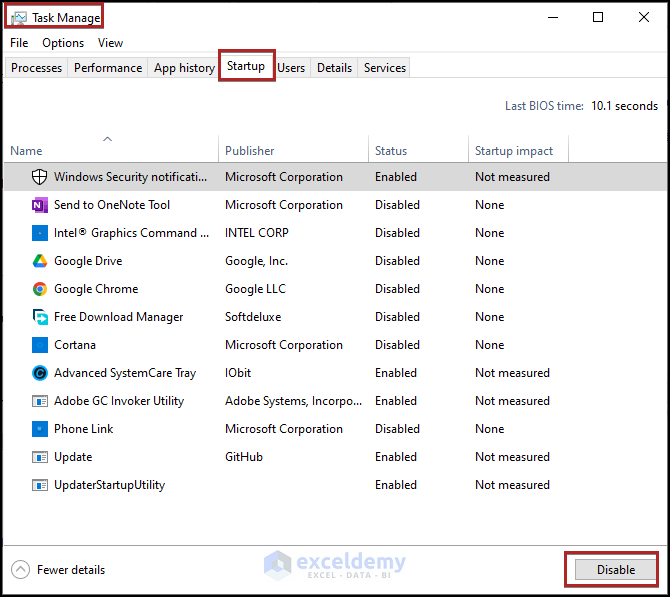Select the Adobe GC Invoker Utility row

119,401
